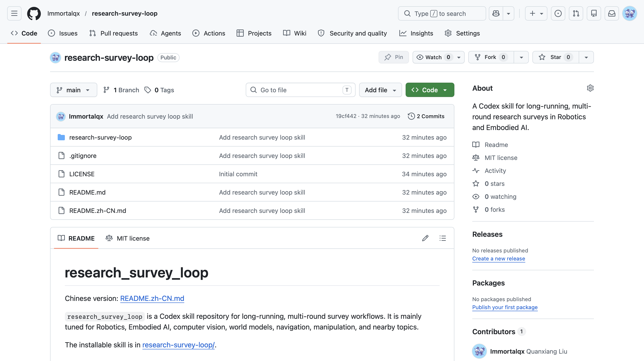Image resolution: width=644 pixels, height=361 pixels.
Task: Open the README outline list icon
Action: click(x=443, y=238)
